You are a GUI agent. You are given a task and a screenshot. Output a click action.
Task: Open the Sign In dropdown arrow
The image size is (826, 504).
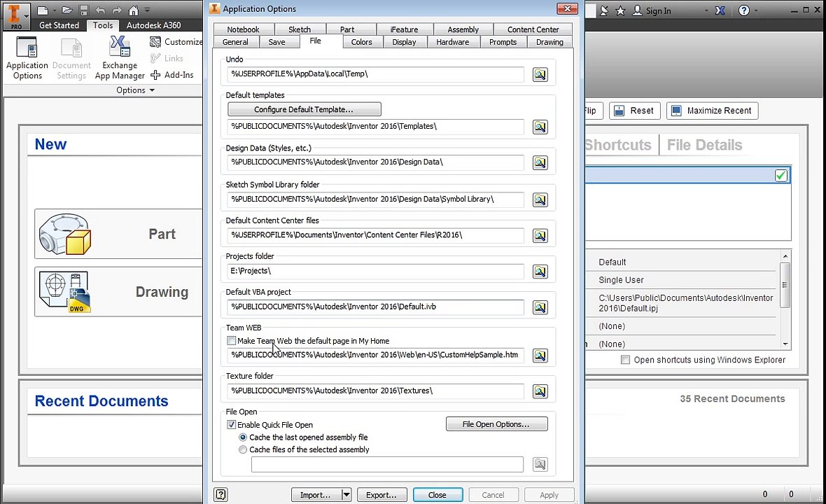[706, 10]
